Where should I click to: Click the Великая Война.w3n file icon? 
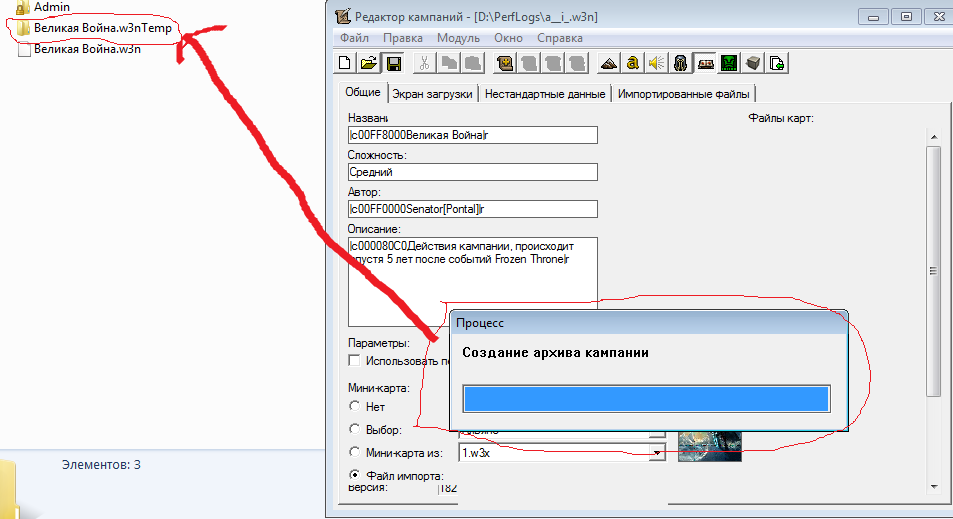pos(24,50)
